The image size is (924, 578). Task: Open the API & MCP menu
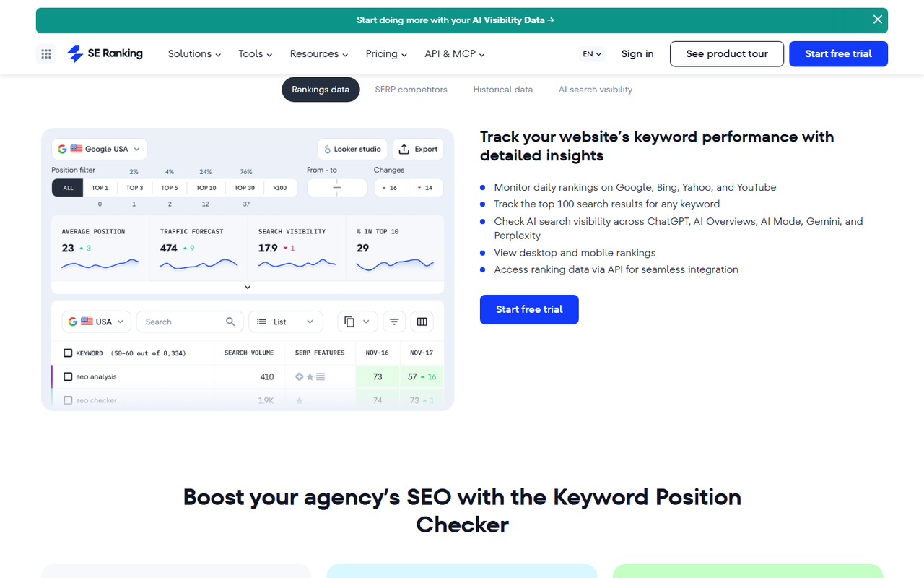pos(455,53)
